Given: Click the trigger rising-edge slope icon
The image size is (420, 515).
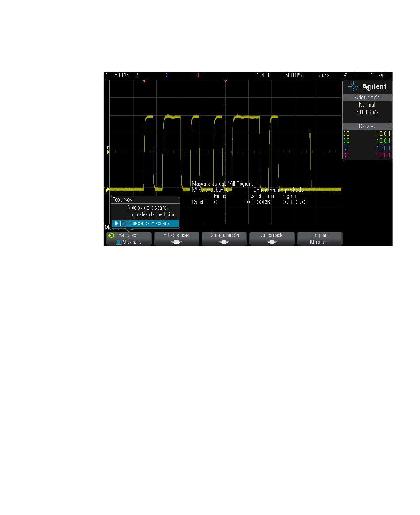Looking at the screenshot, I should coord(345,75).
